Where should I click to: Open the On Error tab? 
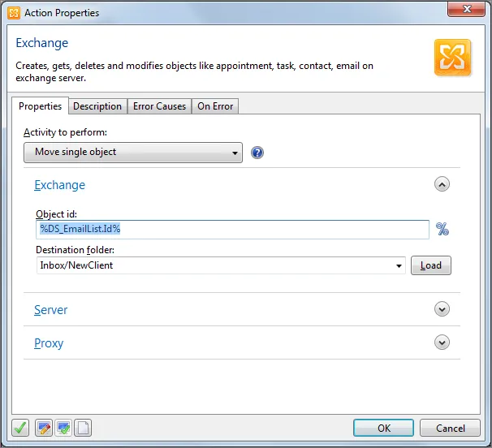(x=215, y=106)
